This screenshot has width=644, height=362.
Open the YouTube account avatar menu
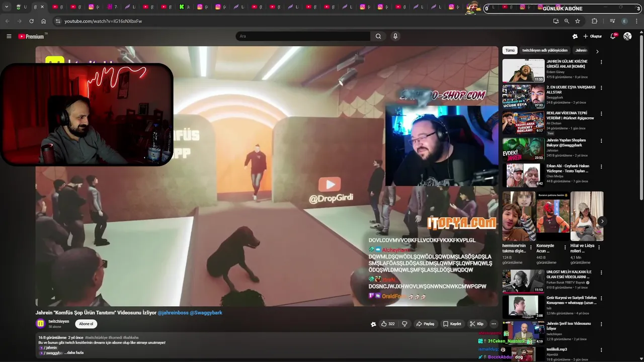[627, 36]
